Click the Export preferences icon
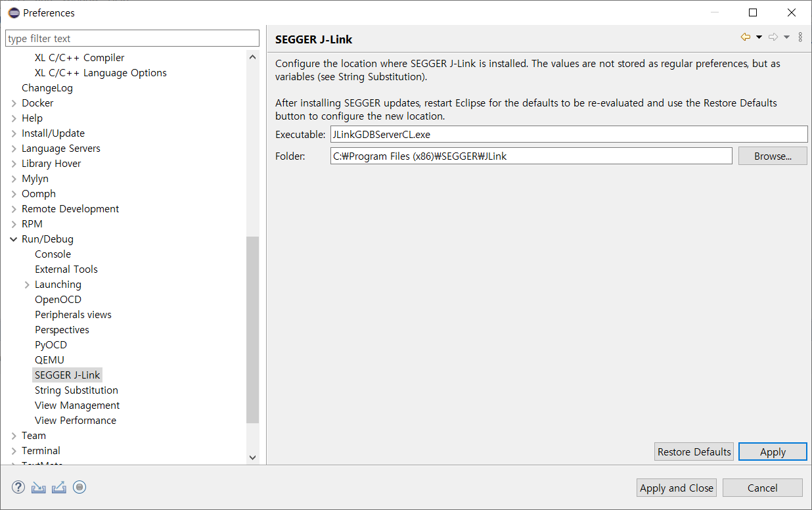812x510 pixels. point(59,487)
